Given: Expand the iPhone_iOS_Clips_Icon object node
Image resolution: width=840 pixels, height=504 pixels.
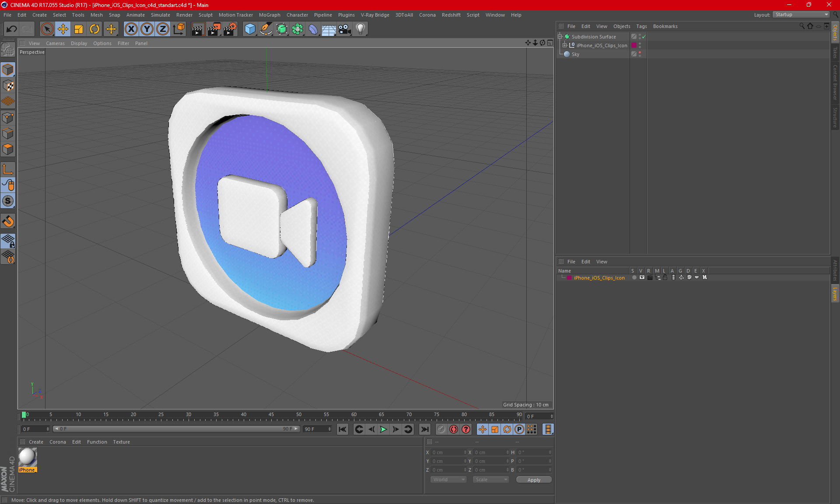Looking at the screenshot, I should coord(564,45).
